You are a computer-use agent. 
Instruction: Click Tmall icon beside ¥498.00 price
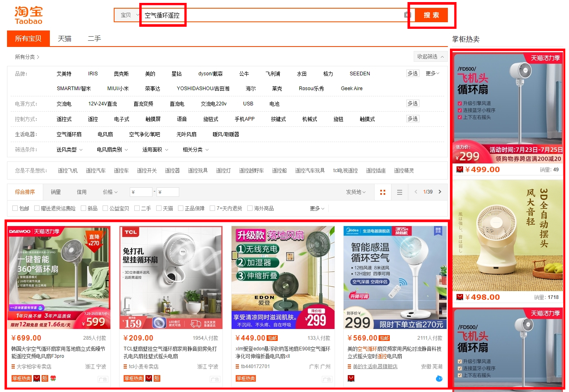click(x=460, y=297)
